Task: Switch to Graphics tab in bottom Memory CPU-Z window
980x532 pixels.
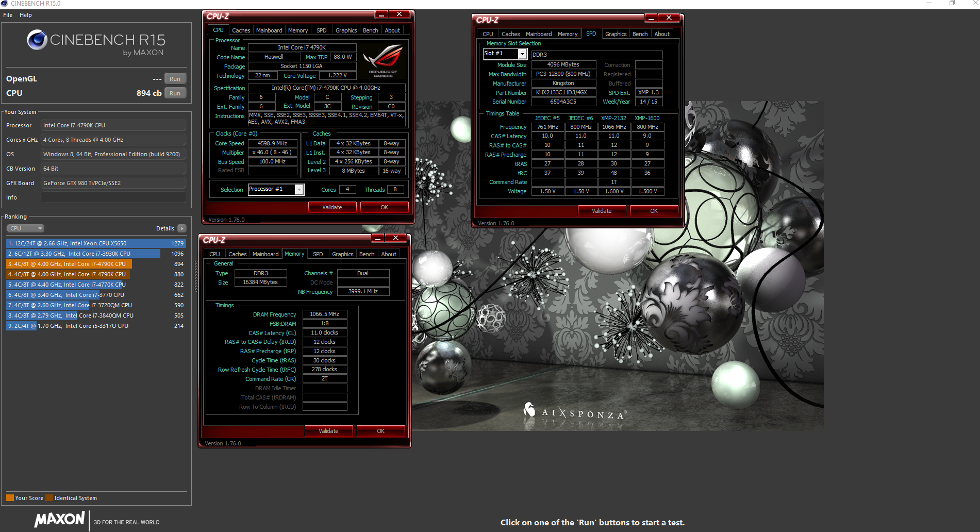Action: point(342,254)
